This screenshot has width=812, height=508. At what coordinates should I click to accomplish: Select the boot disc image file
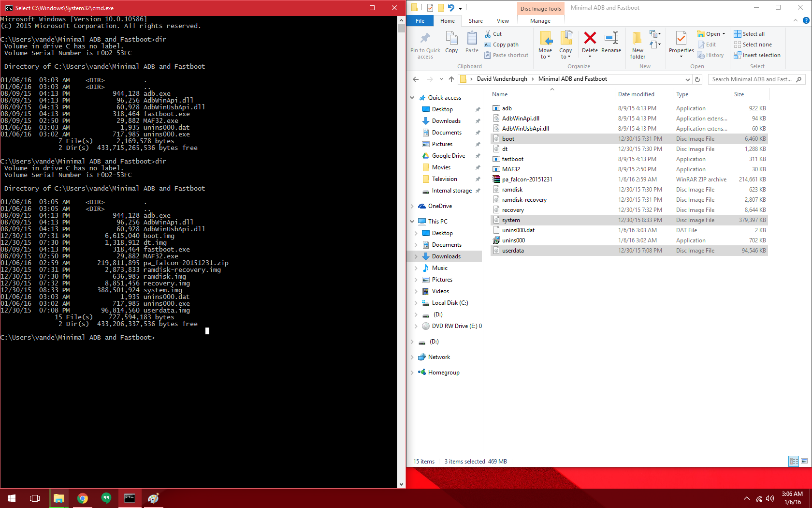pos(629,139)
